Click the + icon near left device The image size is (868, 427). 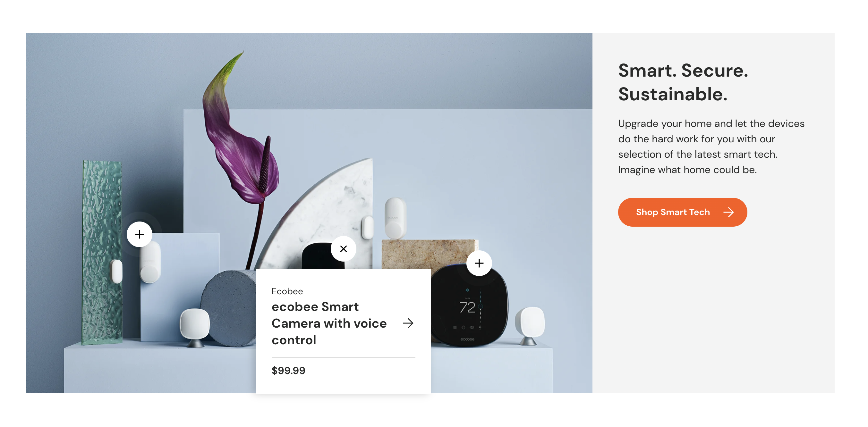140,234
